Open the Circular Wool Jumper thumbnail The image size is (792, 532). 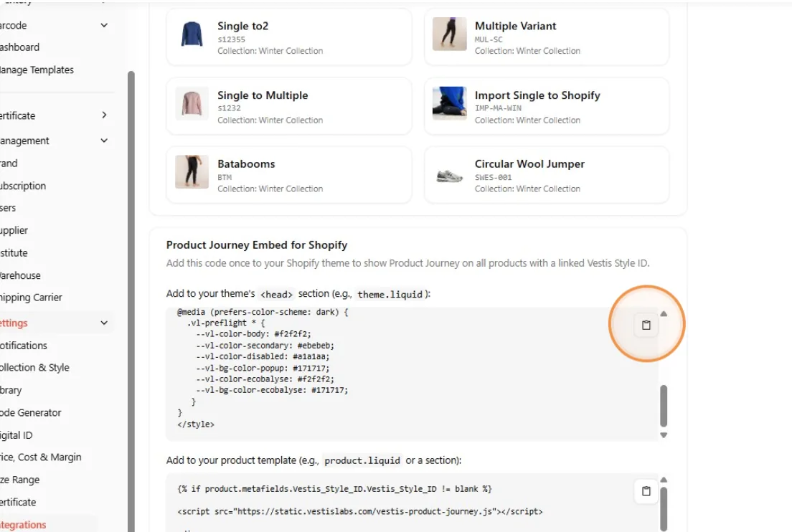point(450,176)
